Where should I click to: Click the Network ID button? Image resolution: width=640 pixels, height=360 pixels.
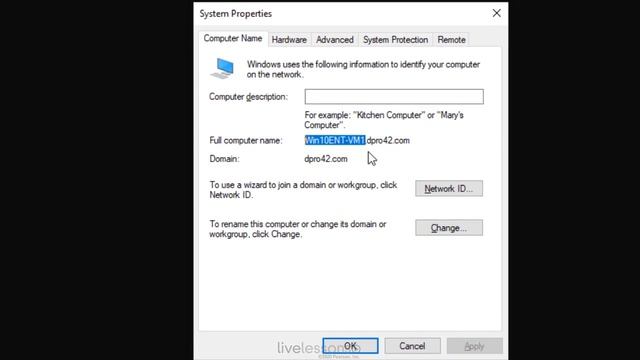tap(449, 189)
